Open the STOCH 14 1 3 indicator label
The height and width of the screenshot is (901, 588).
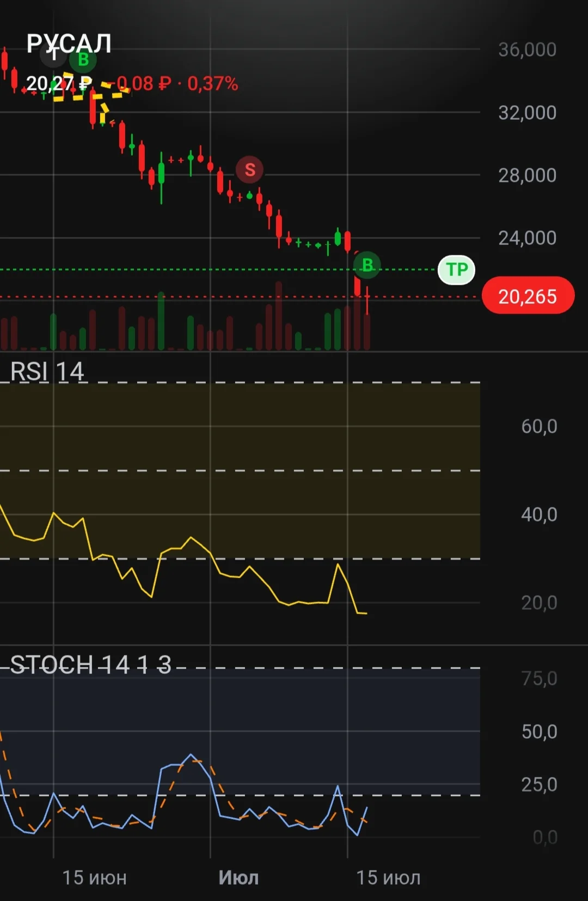pos(91,665)
